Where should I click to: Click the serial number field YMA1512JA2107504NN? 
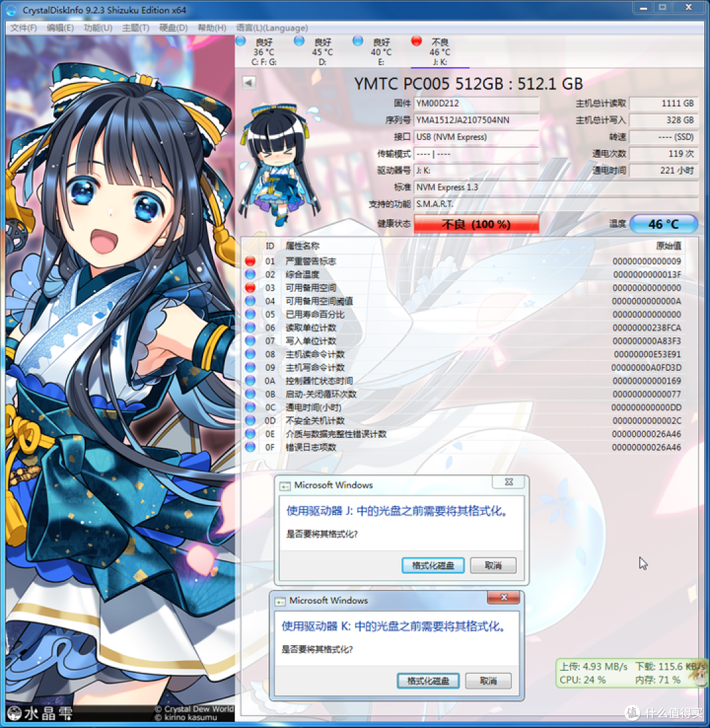tap(476, 120)
